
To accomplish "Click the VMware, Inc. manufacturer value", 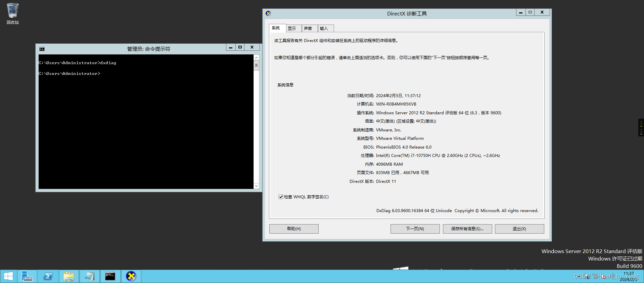I will pos(388,130).
